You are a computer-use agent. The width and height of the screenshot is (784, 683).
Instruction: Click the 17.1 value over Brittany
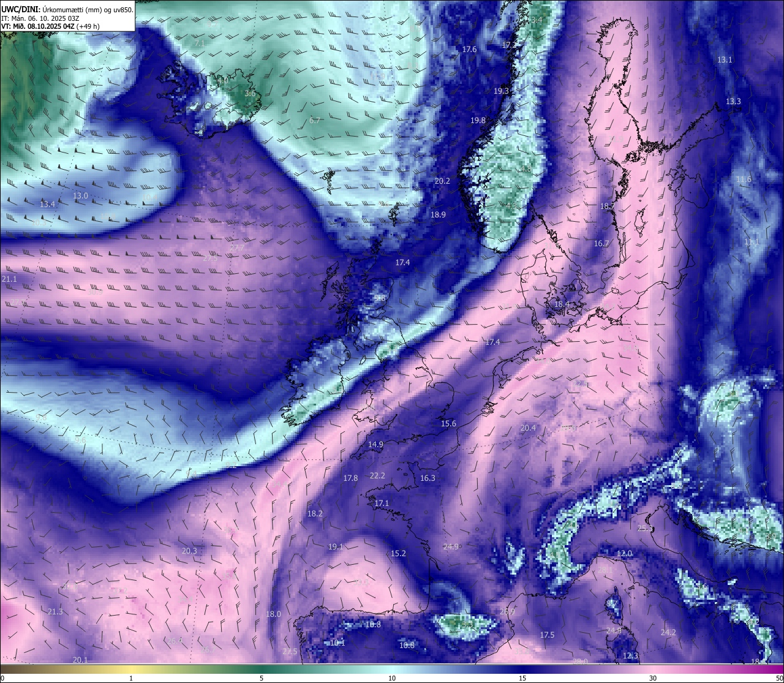(x=382, y=503)
